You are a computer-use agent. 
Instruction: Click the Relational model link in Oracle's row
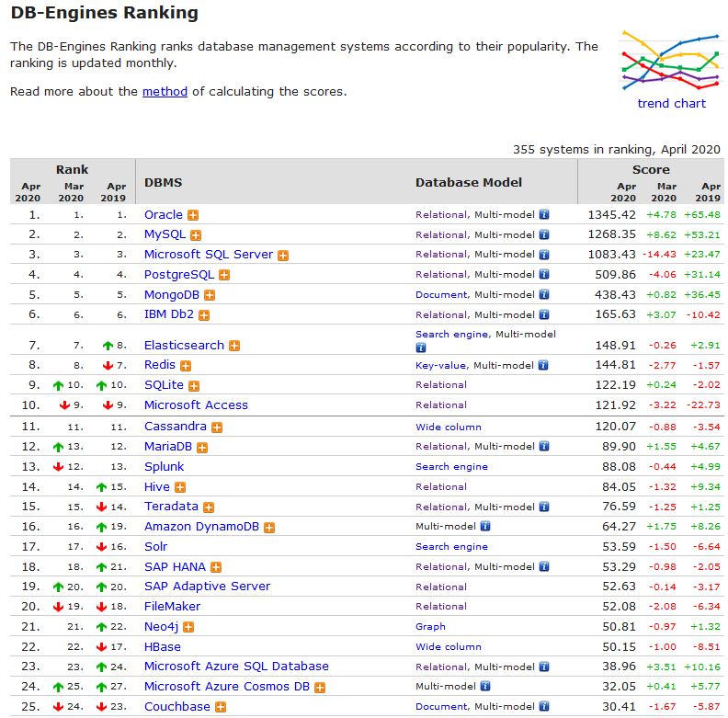click(441, 214)
